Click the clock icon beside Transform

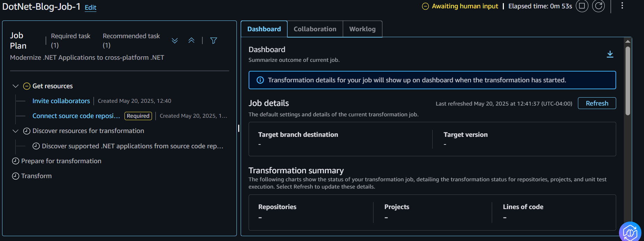(x=16, y=176)
